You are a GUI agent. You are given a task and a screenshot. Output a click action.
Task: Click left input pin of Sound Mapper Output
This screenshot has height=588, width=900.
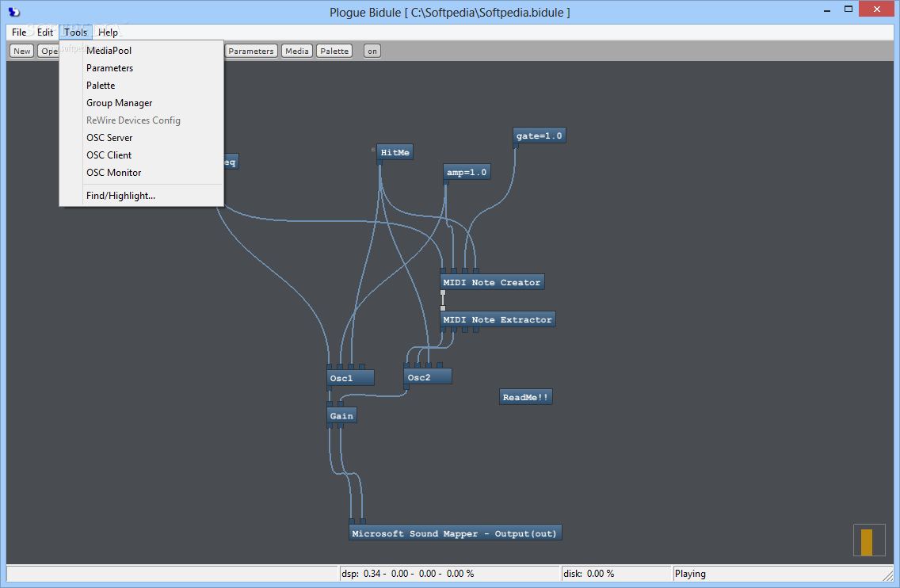[x=352, y=522]
